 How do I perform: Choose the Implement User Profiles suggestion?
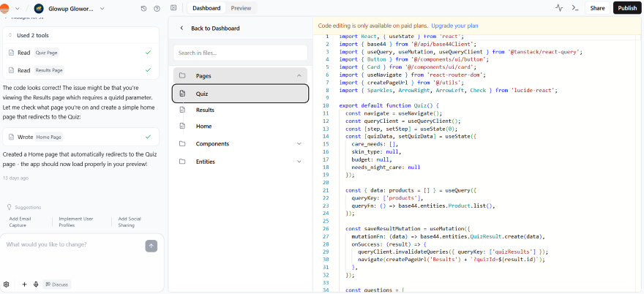pos(76,222)
